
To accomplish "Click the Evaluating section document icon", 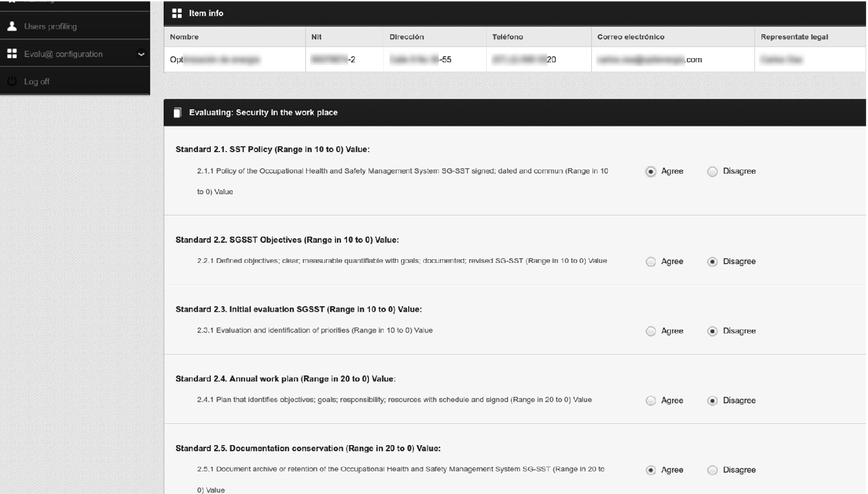I will click(177, 112).
